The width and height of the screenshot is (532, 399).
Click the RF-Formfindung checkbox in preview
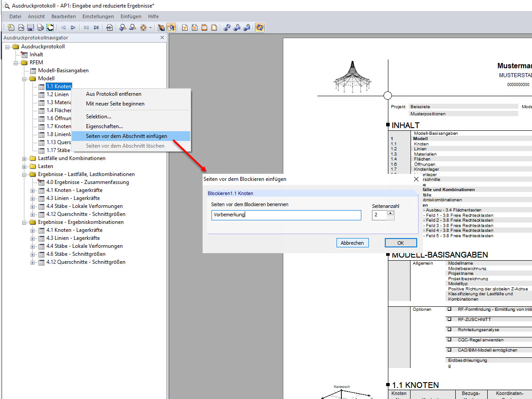[450, 309]
